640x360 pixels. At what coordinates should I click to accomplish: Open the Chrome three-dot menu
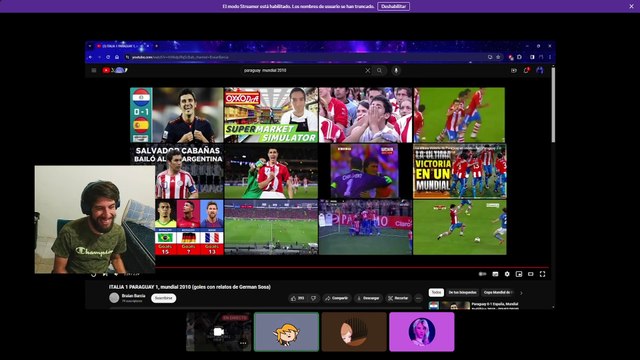550,57
